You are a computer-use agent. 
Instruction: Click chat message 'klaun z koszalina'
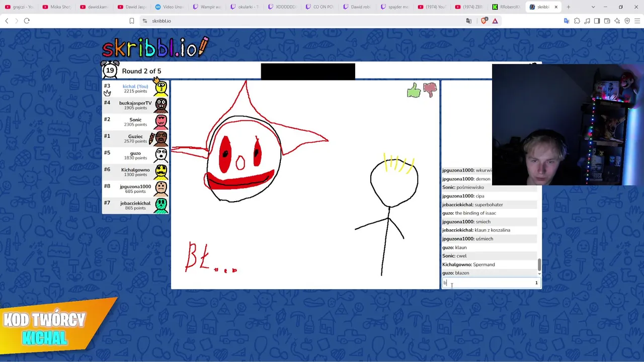(x=492, y=230)
